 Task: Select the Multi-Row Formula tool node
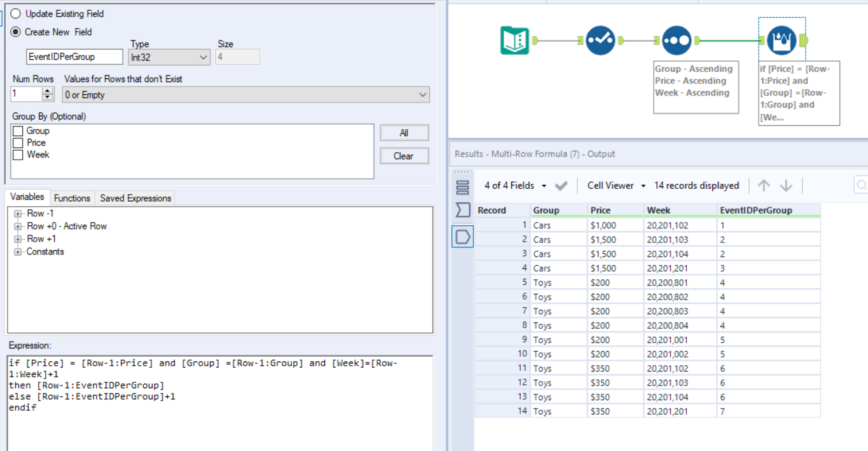[782, 41]
